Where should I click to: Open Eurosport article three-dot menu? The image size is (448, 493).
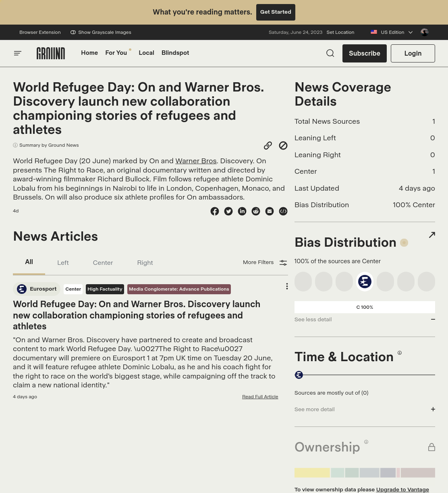pyautogui.click(x=287, y=286)
